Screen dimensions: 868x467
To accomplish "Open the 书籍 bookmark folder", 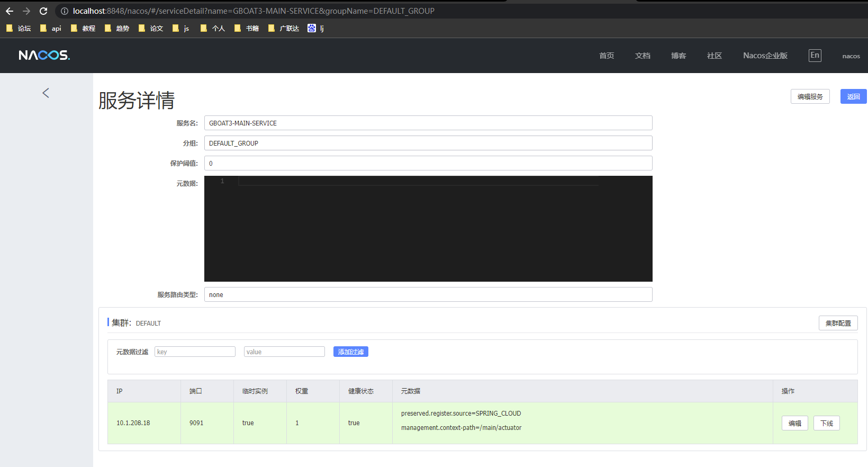I will pyautogui.click(x=247, y=29).
